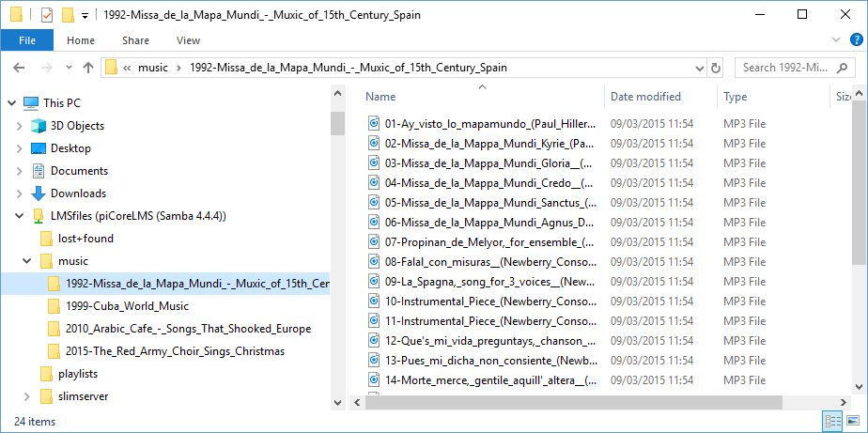Image resolution: width=868 pixels, height=433 pixels.
Task: Select Downloads in navigation pane
Action: coord(78,193)
